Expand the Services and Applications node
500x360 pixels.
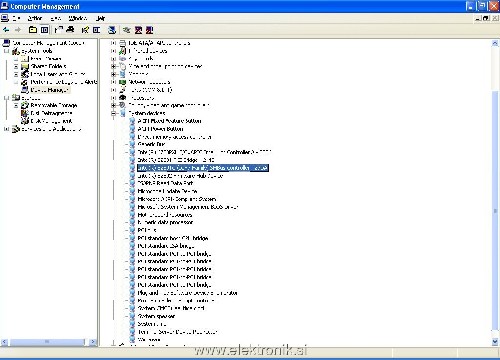tap(6, 129)
